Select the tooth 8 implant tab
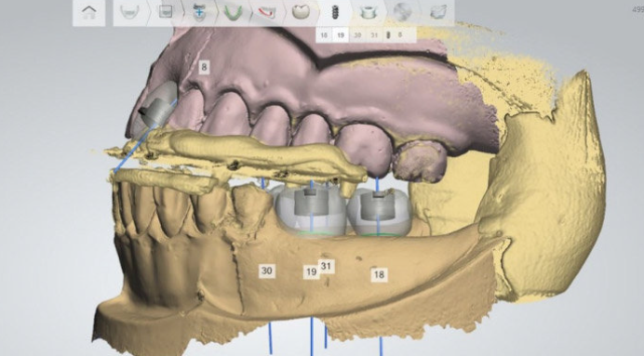This screenshot has width=644, height=356. pyautogui.click(x=395, y=35)
